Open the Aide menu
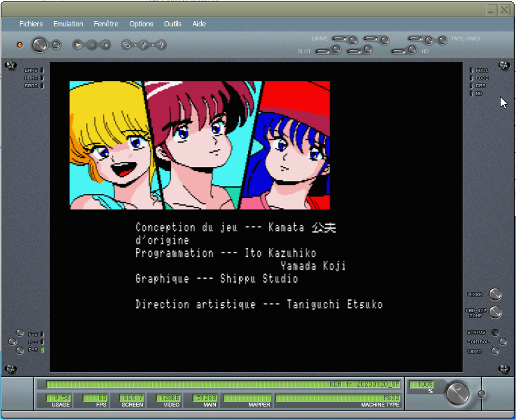 (199, 24)
